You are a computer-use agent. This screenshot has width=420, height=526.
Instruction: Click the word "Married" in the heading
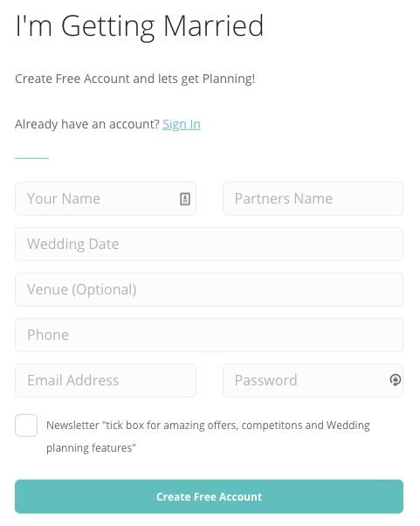(214, 25)
